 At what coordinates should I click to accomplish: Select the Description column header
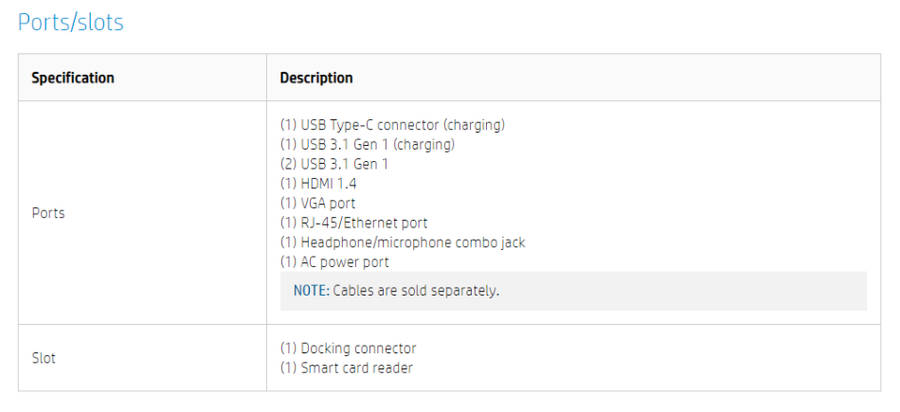point(316,78)
